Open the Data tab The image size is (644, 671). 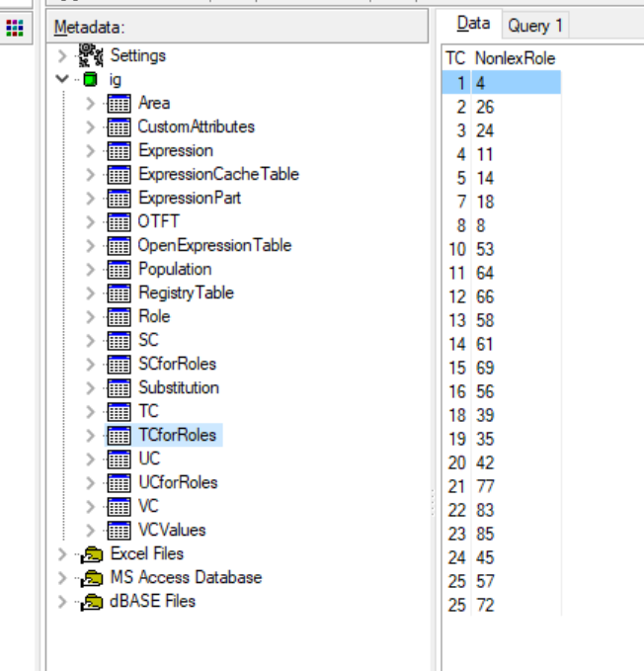[x=473, y=24]
